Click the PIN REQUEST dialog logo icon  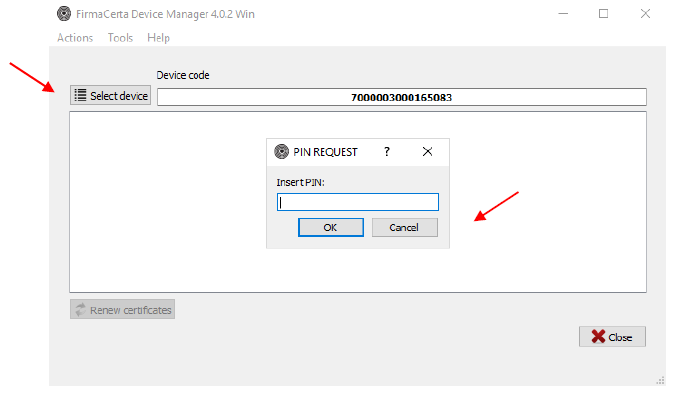(281, 152)
